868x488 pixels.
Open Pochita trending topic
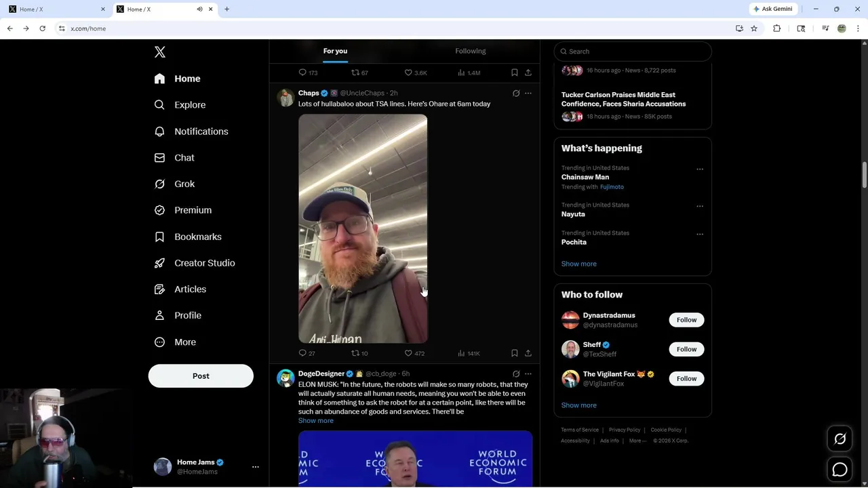[574, 242]
